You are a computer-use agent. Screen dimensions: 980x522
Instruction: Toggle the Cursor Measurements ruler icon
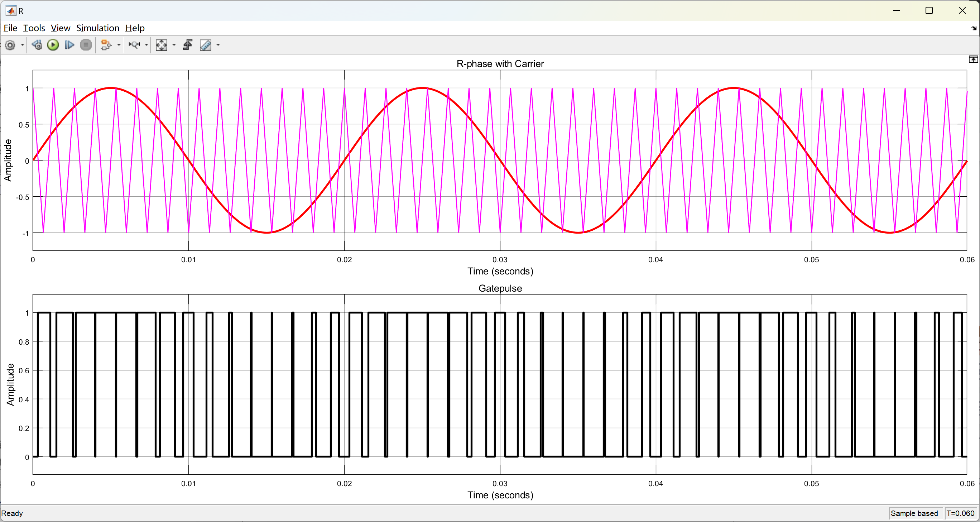206,45
